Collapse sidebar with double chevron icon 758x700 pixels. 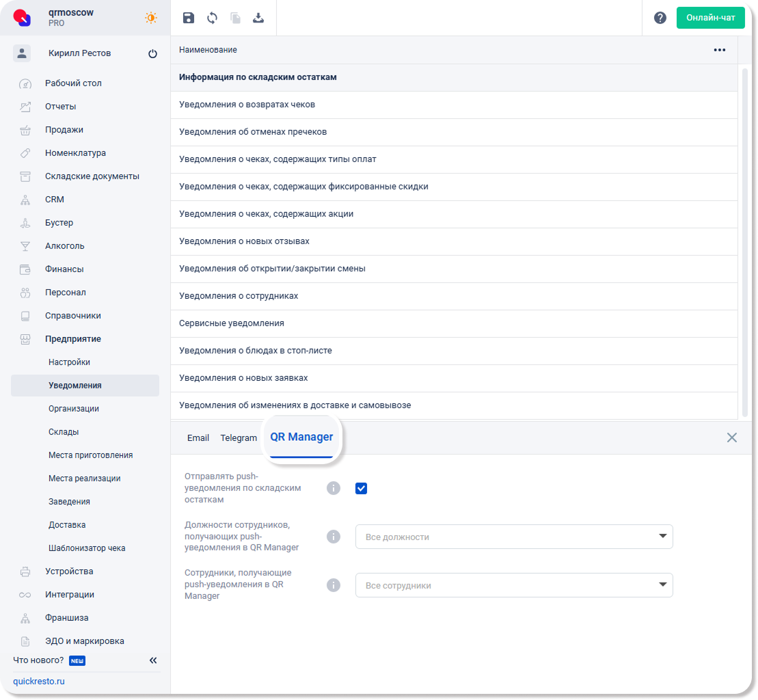click(153, 660)
